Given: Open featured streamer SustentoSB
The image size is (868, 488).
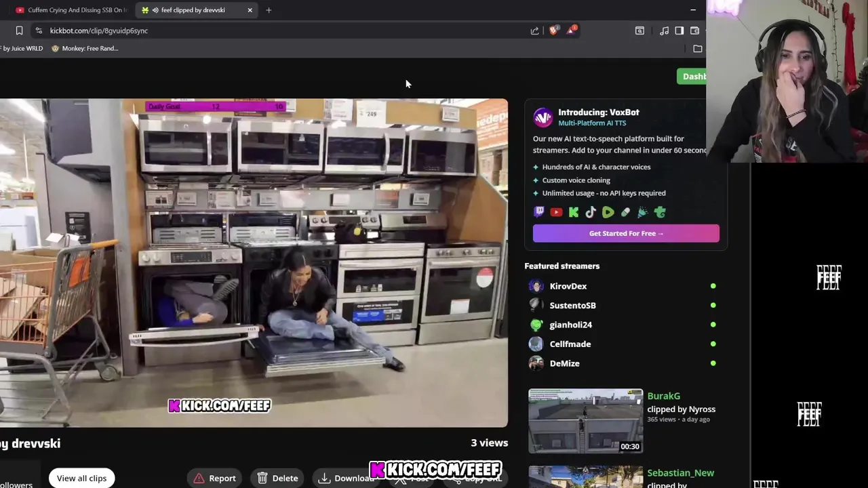Looking at the screenshot, I should pyautogui.click(x=572, y=306).
